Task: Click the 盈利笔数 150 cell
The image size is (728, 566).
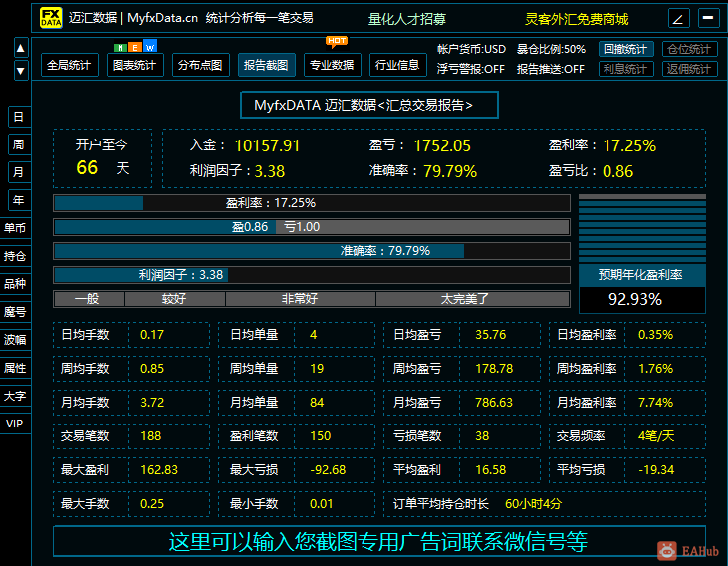Action: tap(297, 436)
